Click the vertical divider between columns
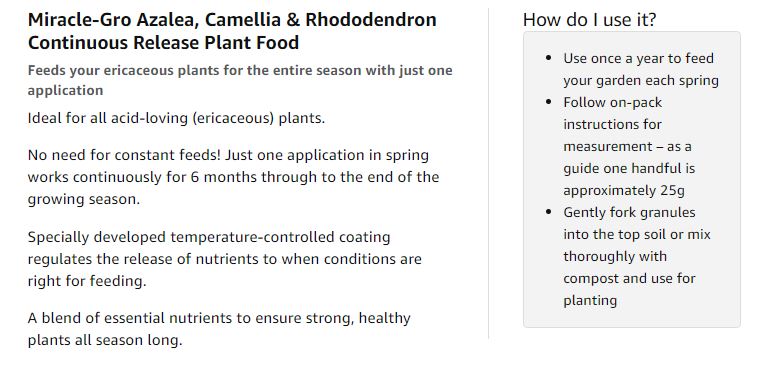Viewport: 760px width, 367px height. click(x=489, y=173)
